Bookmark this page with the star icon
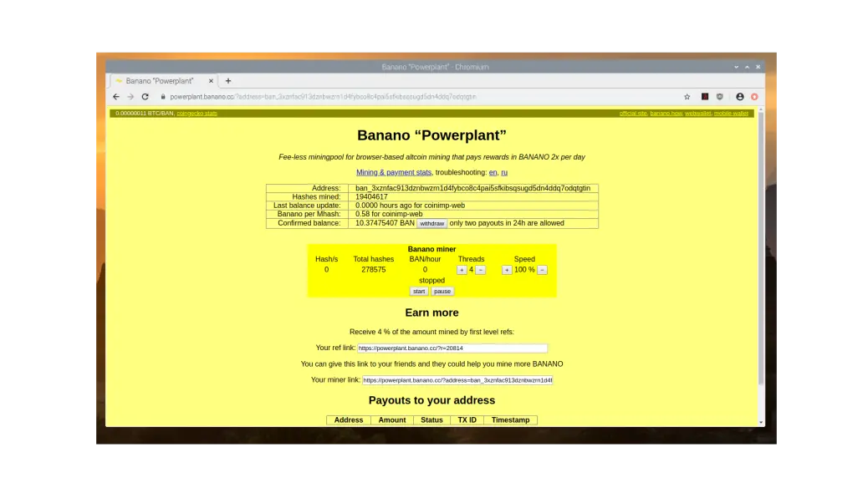Image resolution: width=868 pixels, height=488 pixels. [687, 97]
